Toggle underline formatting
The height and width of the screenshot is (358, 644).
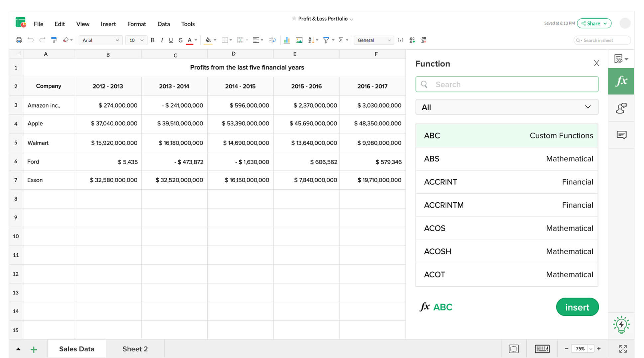170,40
